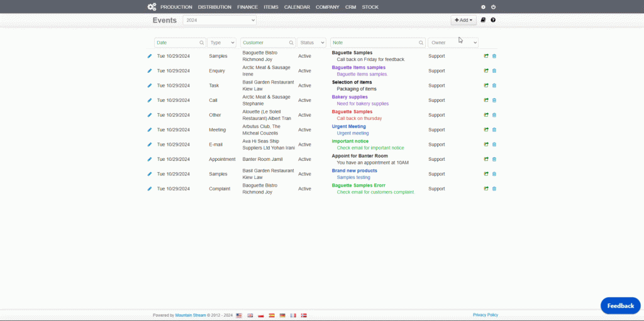Viewport: 644px width, 321px height.
Task: Choose the Polish flag language
Action: coord(261,315)
